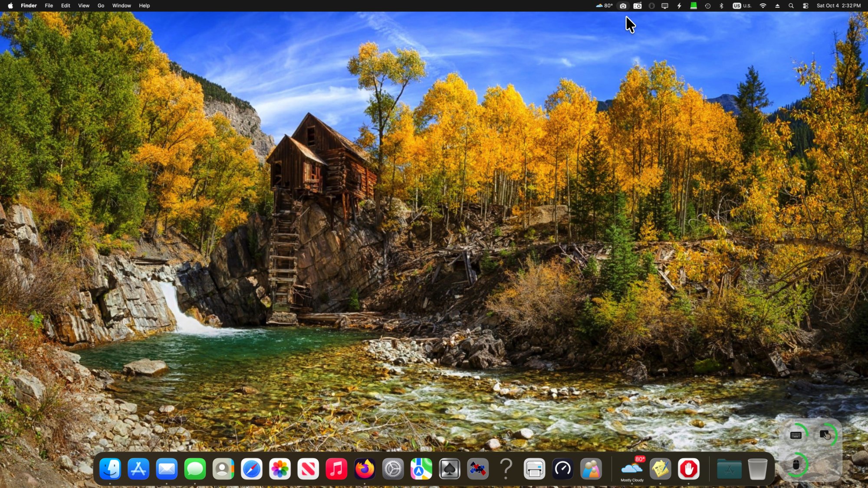Open the Wi-Fi status menu
This screenshot has width=868, height=488.
coord(763,6)
